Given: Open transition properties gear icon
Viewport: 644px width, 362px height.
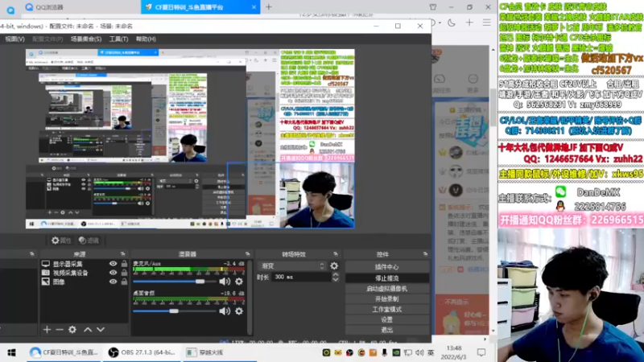Looking at the screenshot, I should [x=334, y=266].
